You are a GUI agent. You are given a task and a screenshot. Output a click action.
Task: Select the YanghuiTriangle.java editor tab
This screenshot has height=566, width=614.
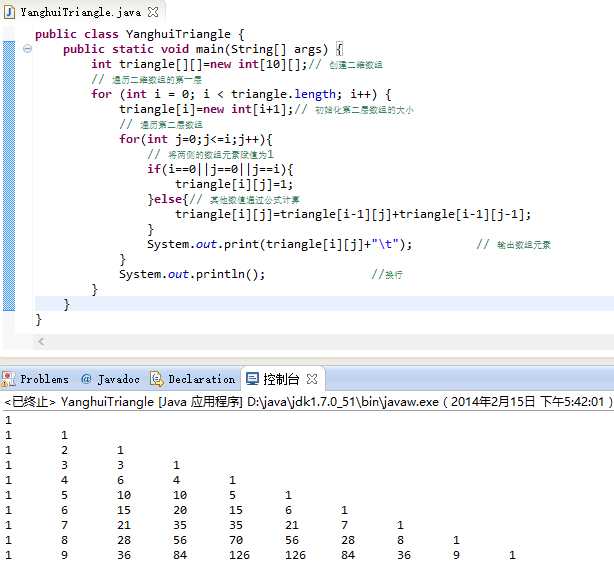point(81,13)
